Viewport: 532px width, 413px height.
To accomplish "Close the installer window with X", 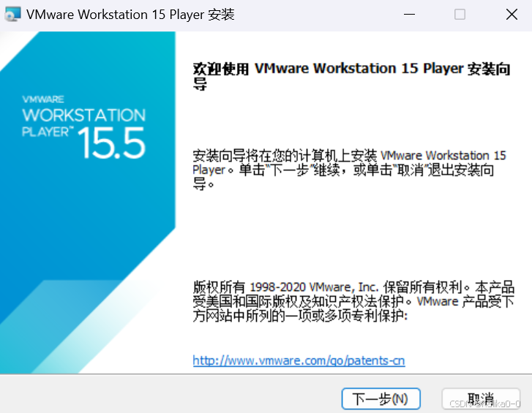I will click(512, 14).
